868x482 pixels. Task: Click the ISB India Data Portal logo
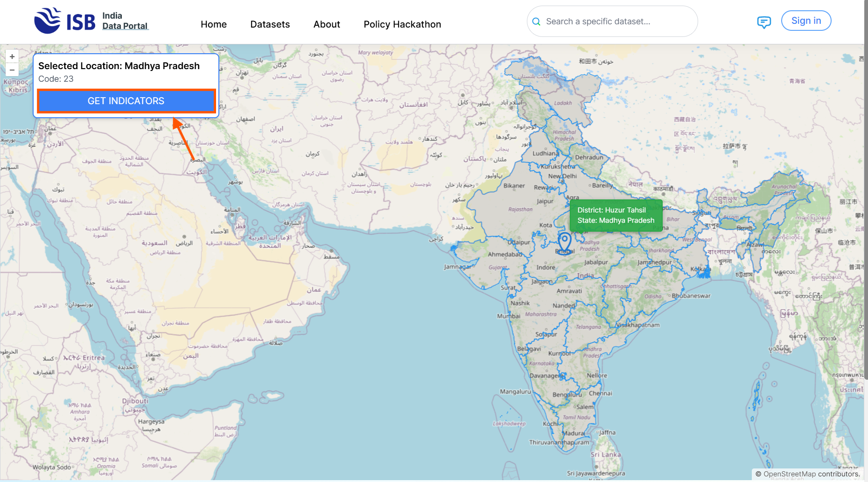pos(91,21)
